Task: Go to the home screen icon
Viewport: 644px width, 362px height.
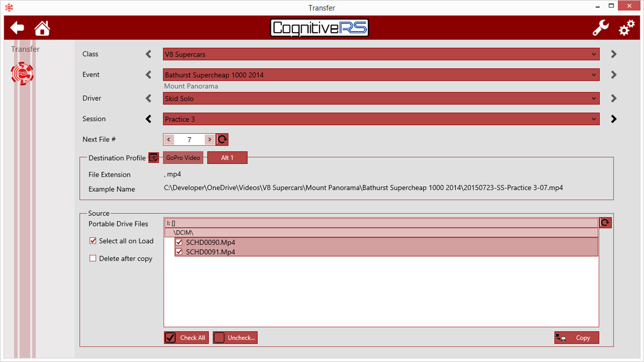Action: (42, 28)
